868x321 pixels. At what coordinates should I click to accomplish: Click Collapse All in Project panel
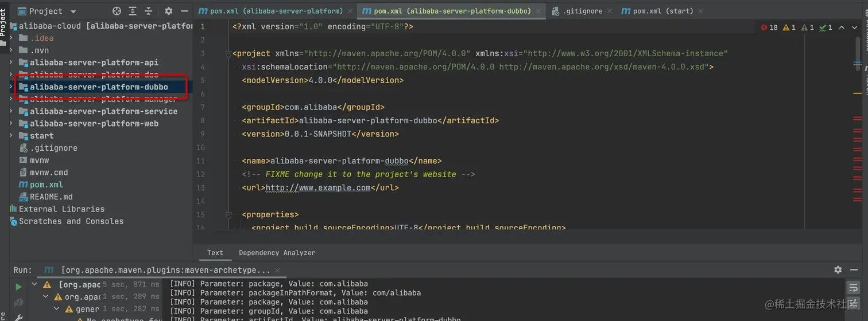tap(149, 11)
